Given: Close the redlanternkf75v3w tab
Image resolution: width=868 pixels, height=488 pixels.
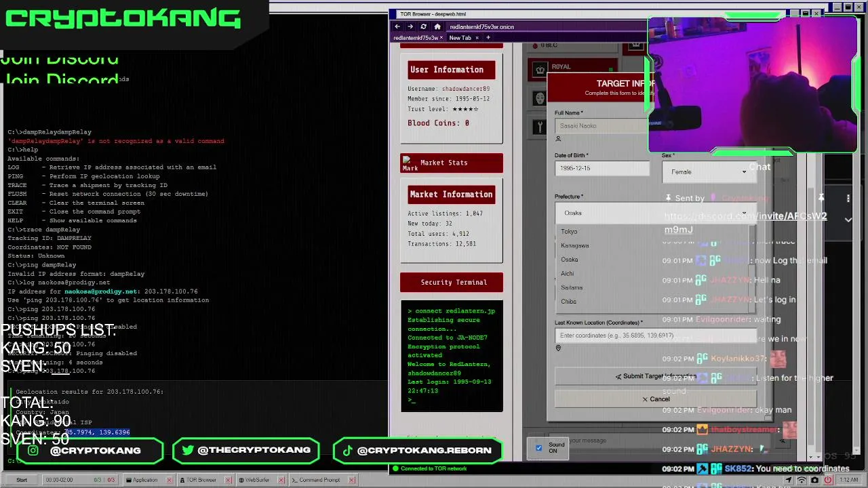Looking at the screenshot, I should click(441, 37).
